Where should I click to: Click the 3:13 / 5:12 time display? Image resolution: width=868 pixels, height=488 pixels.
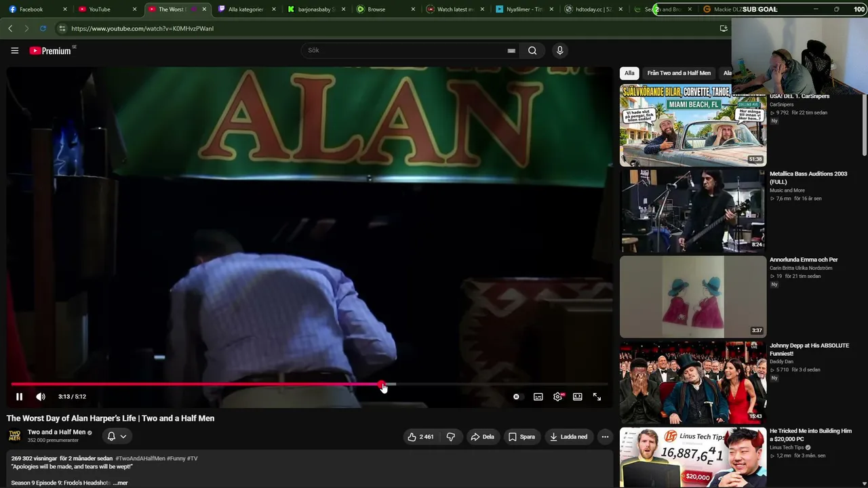point(72,396)
